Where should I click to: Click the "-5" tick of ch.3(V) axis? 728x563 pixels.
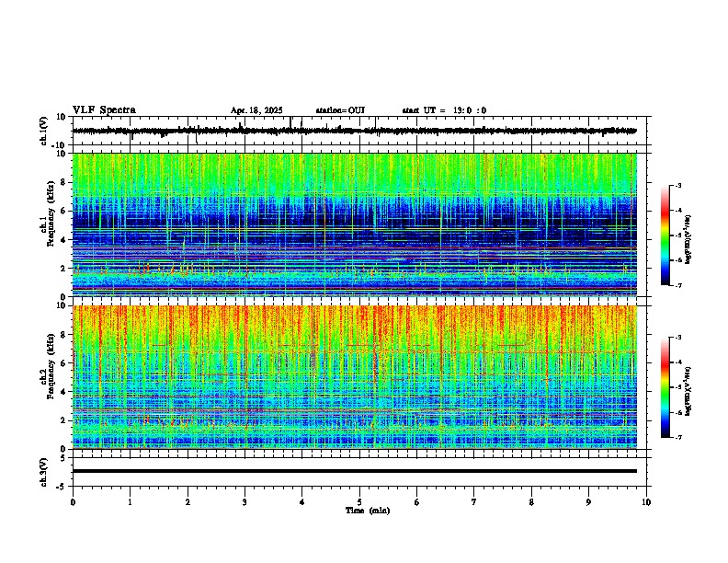62,487
